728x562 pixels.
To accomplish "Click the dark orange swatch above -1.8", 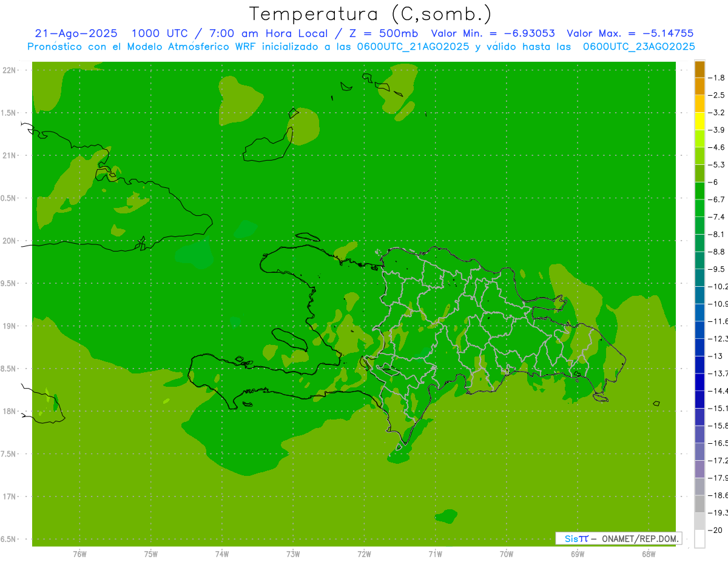I will [x=699, y=69].
